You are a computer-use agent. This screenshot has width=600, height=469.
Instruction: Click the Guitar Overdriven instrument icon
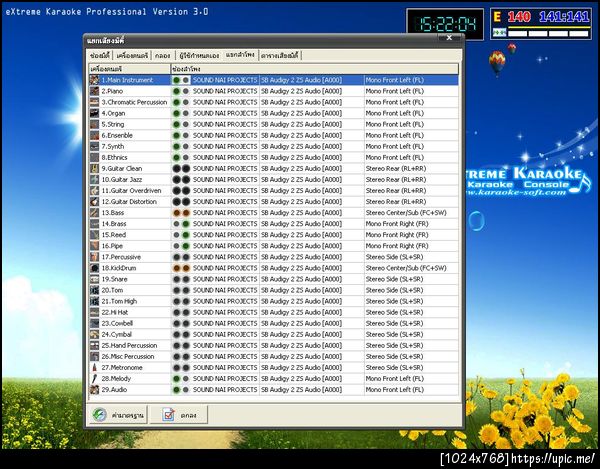pyautogui.click(x=94, y=191)
